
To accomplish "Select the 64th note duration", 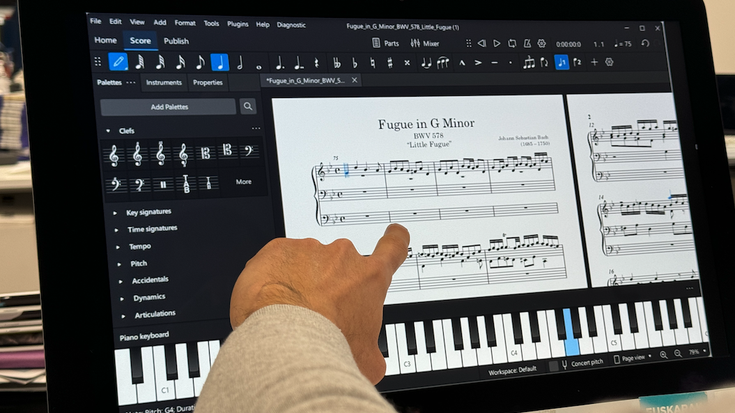I will coord(140,62).
